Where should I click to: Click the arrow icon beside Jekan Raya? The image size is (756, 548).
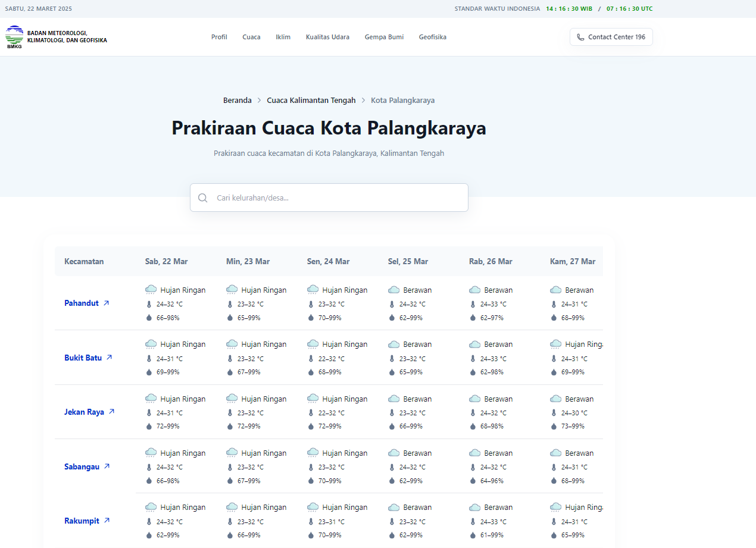(x=111, y=412)
